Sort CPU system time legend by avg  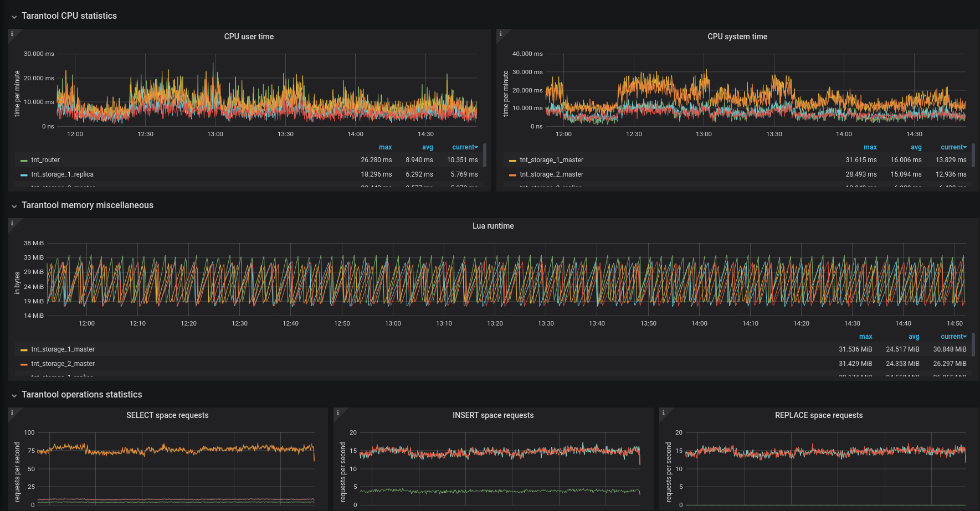[916, 147]
